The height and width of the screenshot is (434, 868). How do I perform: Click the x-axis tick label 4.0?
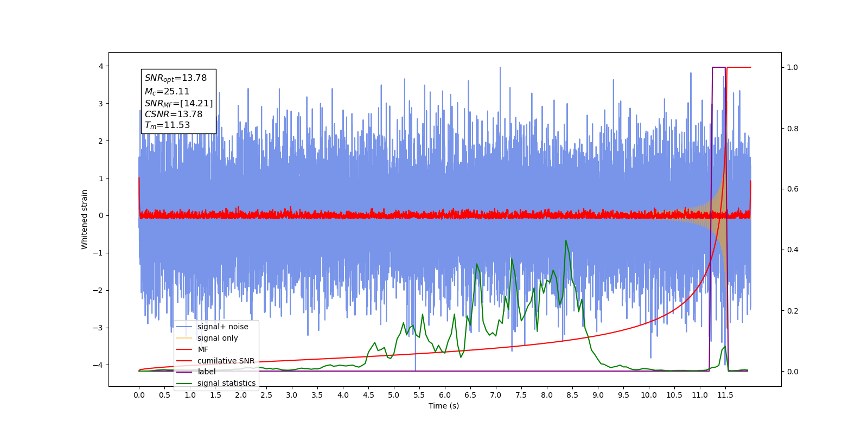[x=343, y=395]
